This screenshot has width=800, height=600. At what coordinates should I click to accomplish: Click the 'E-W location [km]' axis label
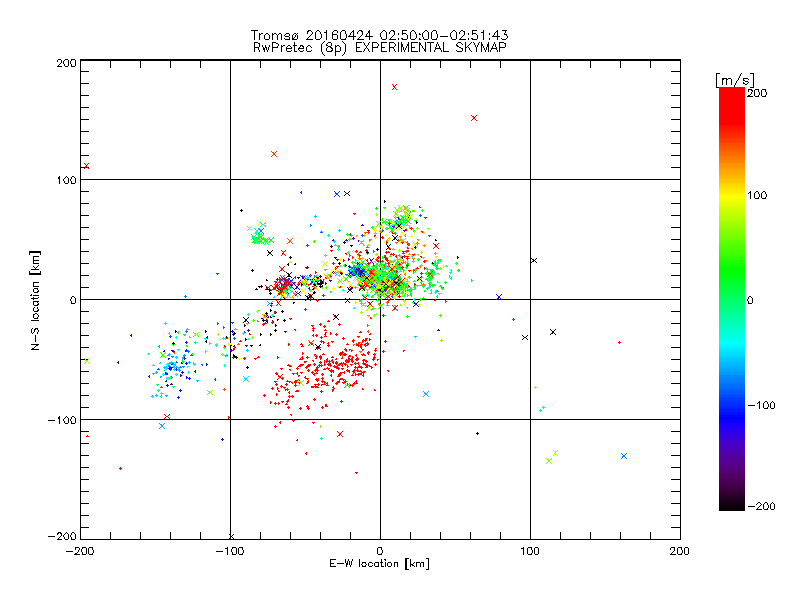(379, 563)
